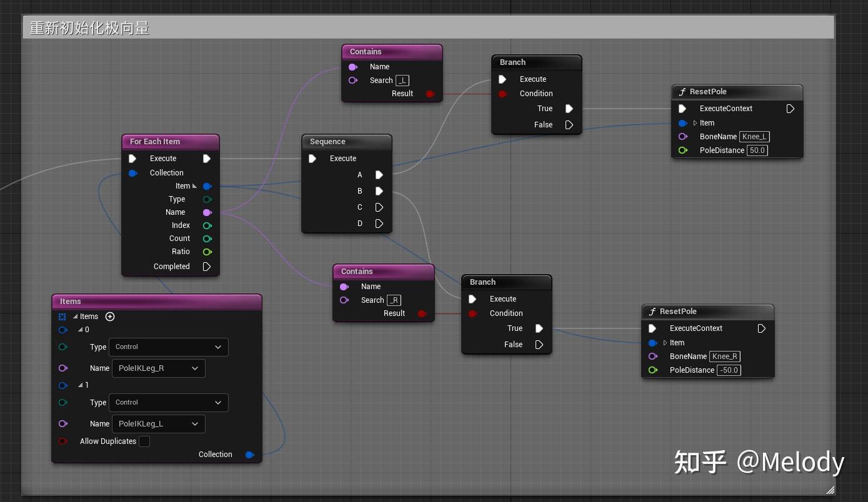868x502 pixels.
Task: Click the blue Collection output pin on Items node
Action: point(250,455)
